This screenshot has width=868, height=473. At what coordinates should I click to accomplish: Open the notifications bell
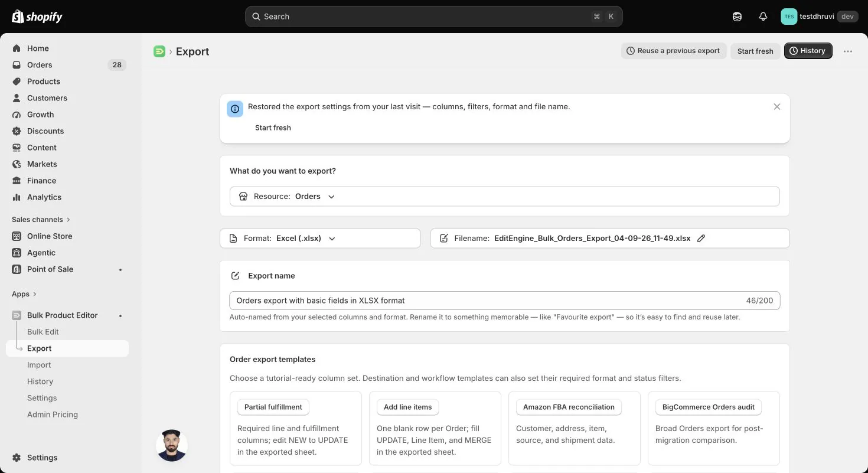(763, 17)
